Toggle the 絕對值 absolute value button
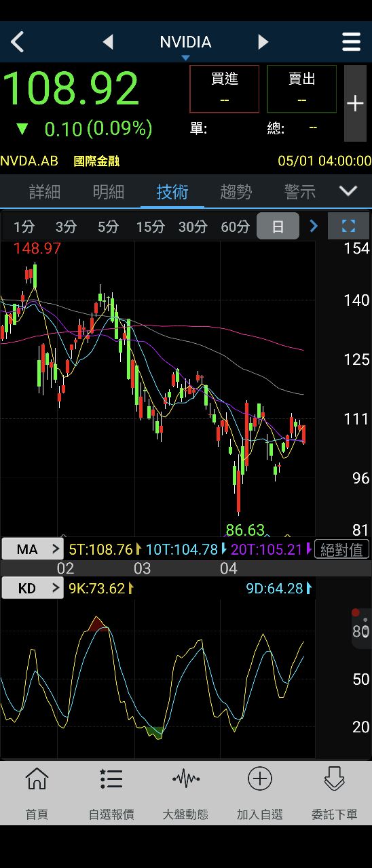 [x=342, y=549]
